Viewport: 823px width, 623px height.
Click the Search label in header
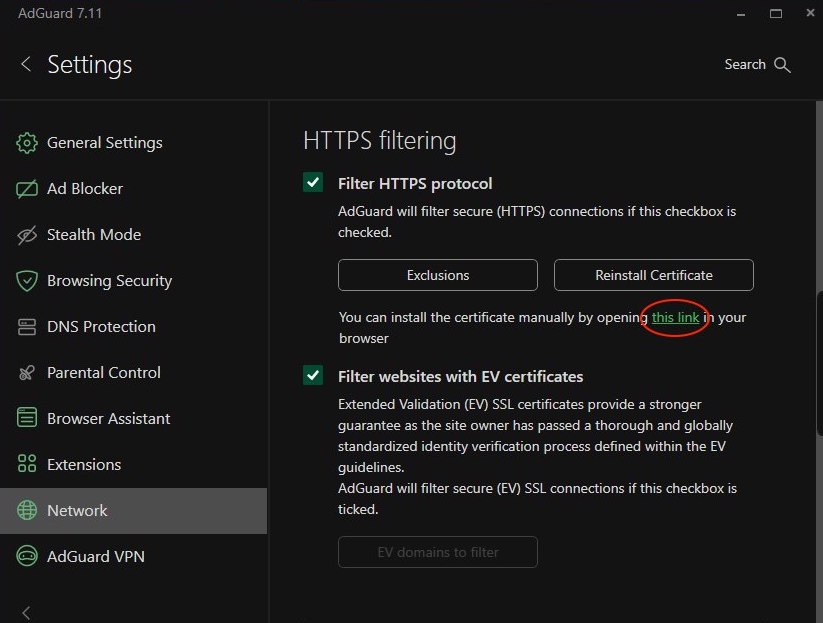tap(745, 65)
